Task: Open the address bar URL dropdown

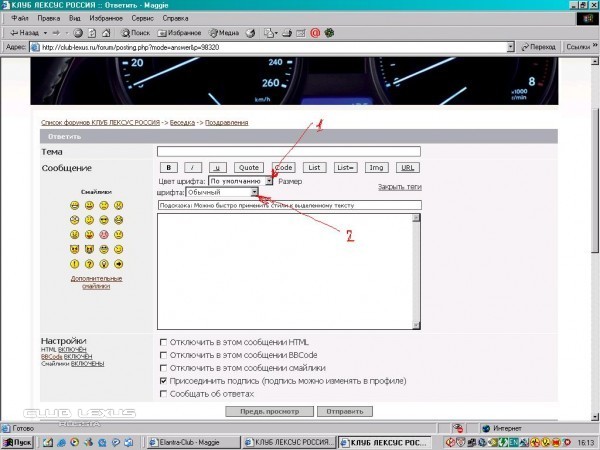Action: [509, 46]
